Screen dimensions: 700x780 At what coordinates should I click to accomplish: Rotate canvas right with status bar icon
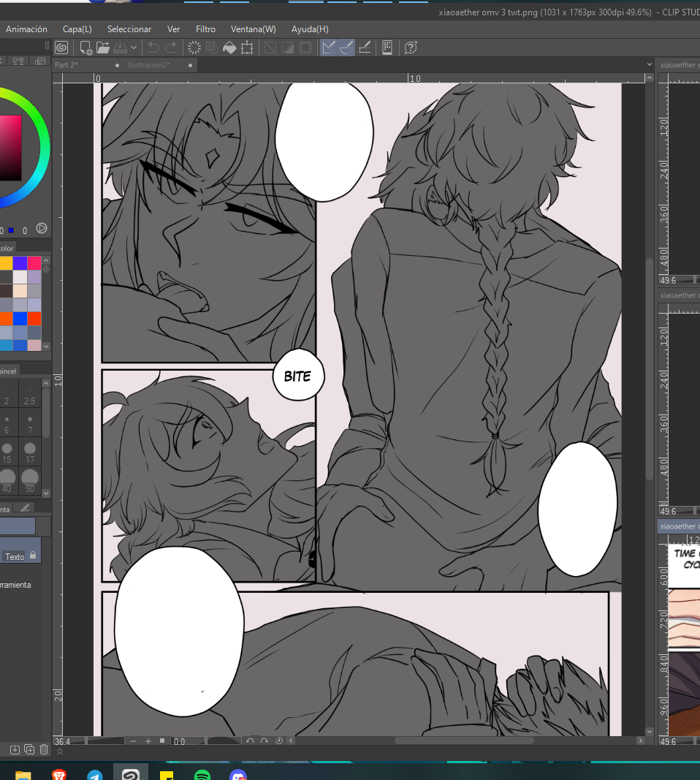[264, 741]
